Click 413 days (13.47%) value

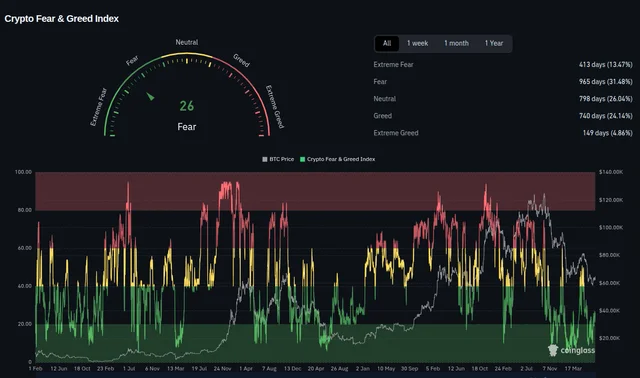point(606,64)
